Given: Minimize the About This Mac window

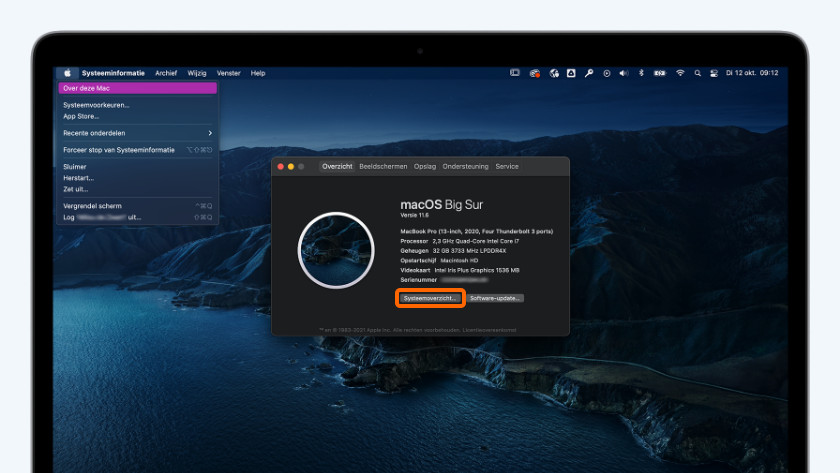Looking at the screenshot, I should [x=291, y=167].
